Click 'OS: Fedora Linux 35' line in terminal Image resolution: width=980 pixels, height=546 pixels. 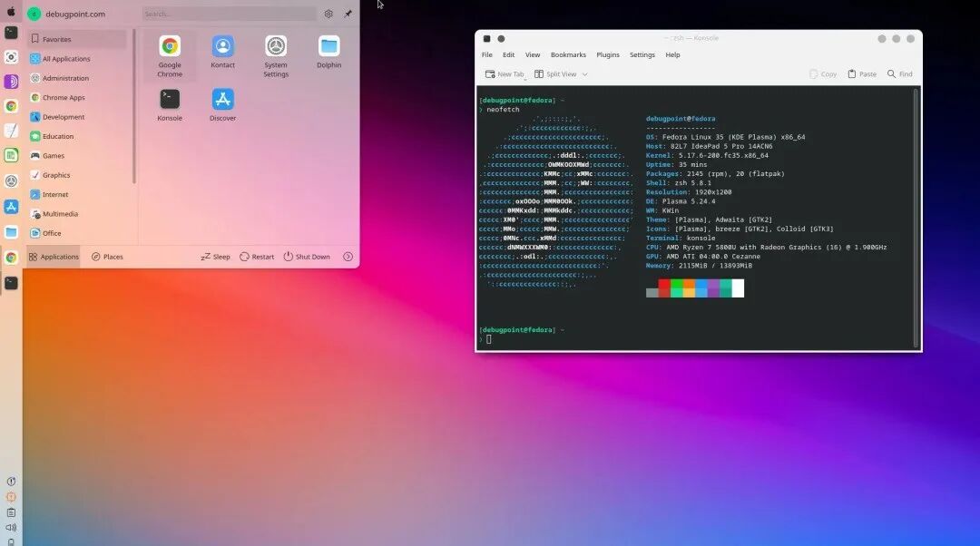point(725,137)
